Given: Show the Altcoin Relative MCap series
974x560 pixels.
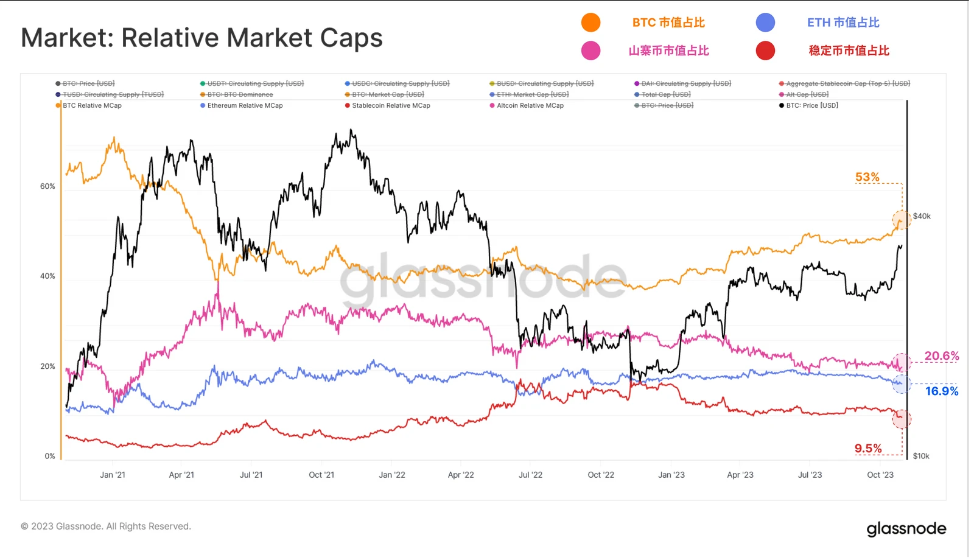Looking at the screenshot, I should [x=527, y=105].
